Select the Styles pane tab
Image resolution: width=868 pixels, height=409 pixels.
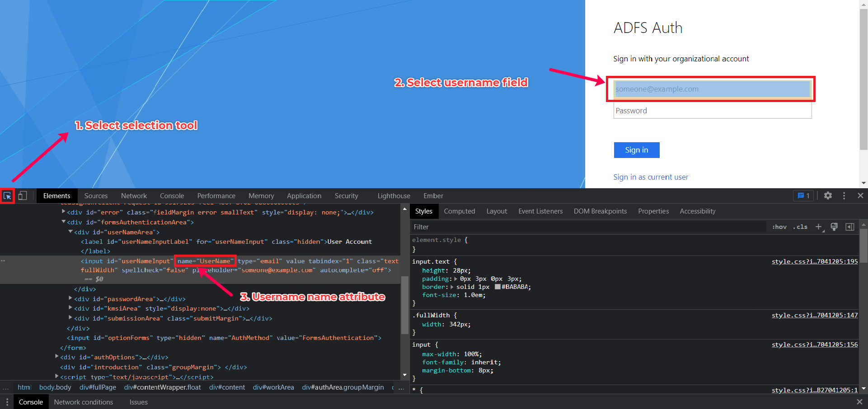pyautogui.click(x=424, y=211)
